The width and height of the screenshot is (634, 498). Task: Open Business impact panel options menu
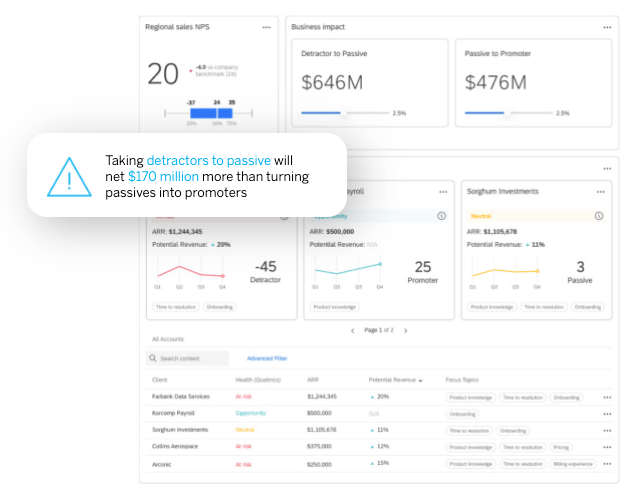click(607, 27)
